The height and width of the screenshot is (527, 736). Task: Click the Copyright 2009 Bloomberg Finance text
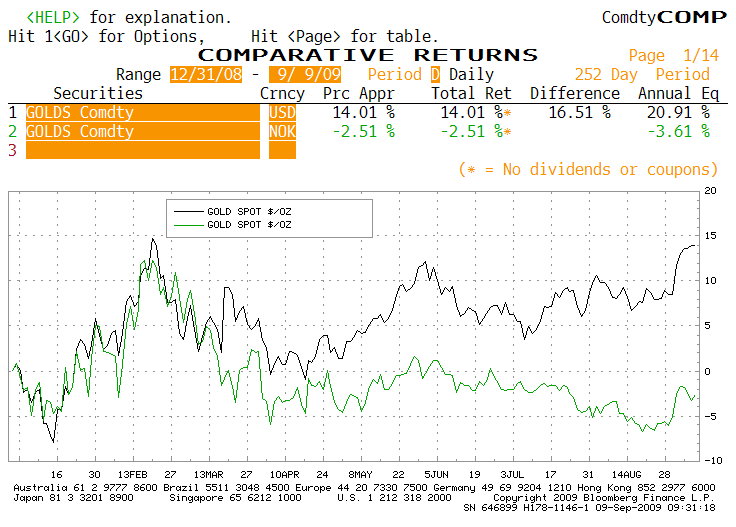tap(604, 497)
